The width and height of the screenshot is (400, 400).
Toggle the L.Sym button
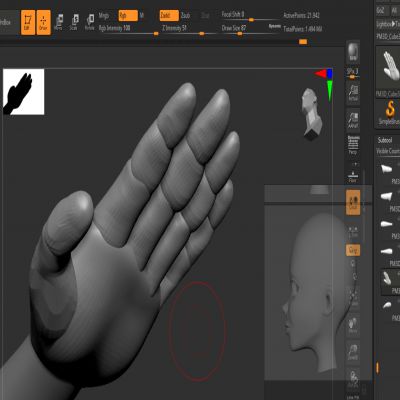(x=353, y=231)
